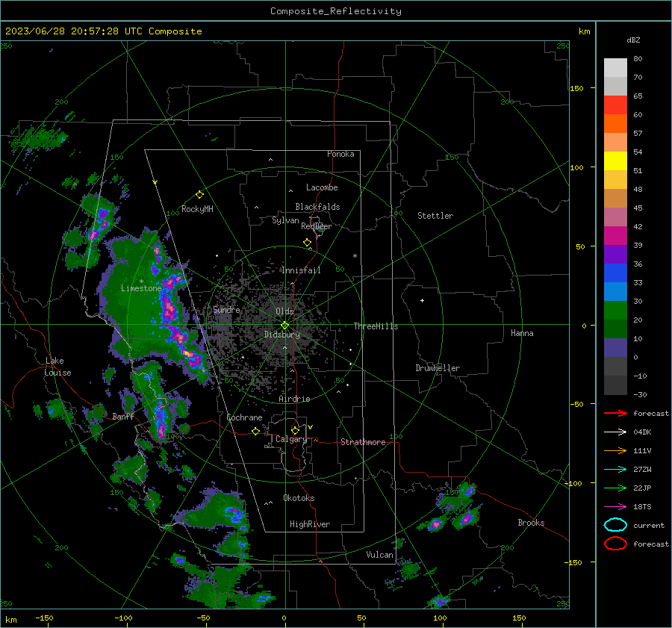Click the red forecast arrow in legend

click(615, 413)
